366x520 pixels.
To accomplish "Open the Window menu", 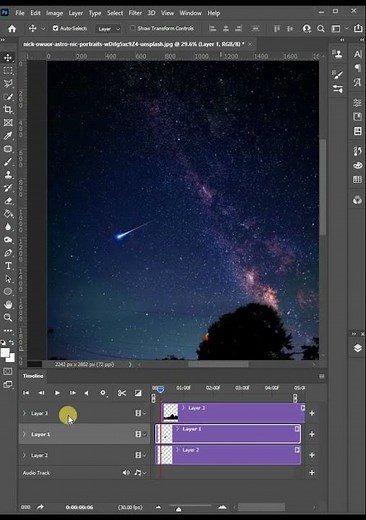I will click(190, 13).
